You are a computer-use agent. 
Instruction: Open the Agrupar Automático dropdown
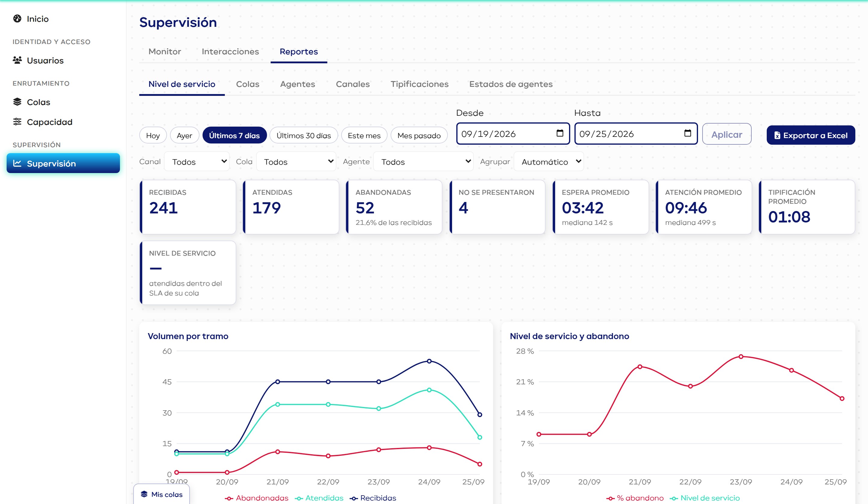pos(549,162)
